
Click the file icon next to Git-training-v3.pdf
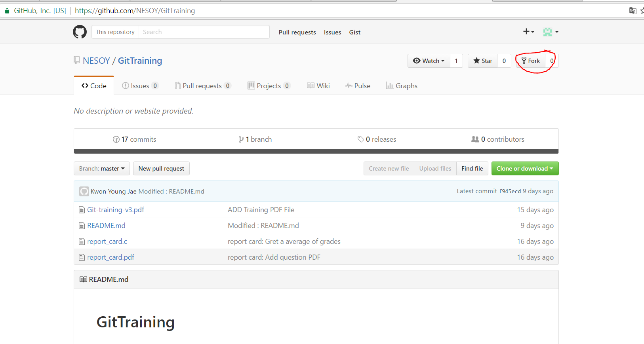(x=82, y=210)
